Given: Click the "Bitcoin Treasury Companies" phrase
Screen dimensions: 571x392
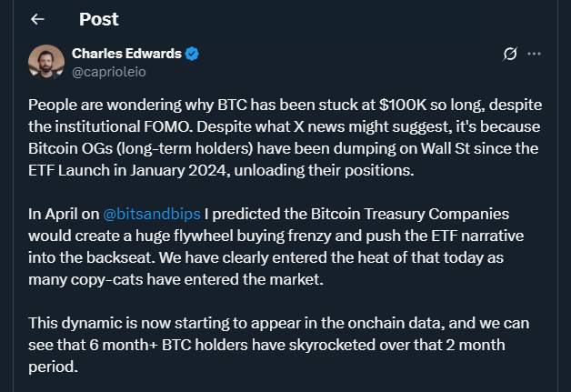Looking at the screenshot, I should pyautogui.click(x=410, y=215).
